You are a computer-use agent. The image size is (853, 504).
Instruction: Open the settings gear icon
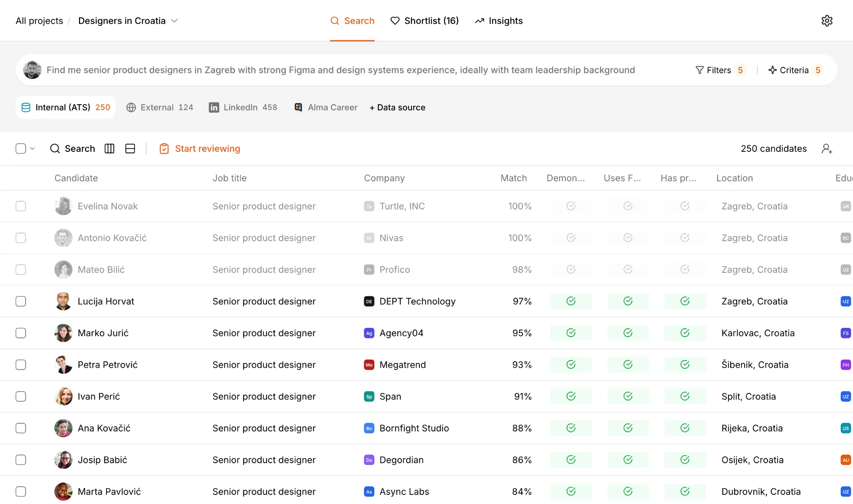tap(827, 21)
